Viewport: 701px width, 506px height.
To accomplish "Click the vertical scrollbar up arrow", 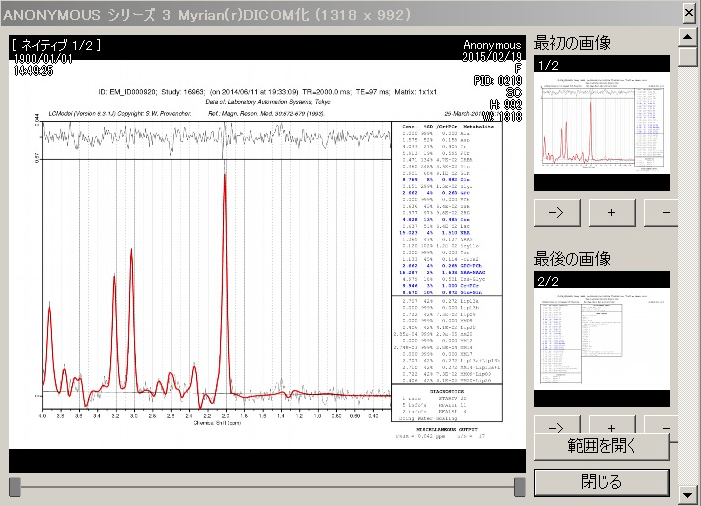I will tap(688, 37).
